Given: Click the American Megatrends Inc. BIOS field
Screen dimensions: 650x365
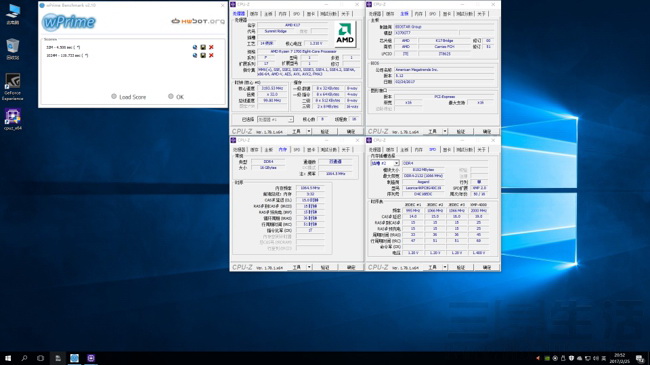Looking at the screenshot, I should coord(444,70).
